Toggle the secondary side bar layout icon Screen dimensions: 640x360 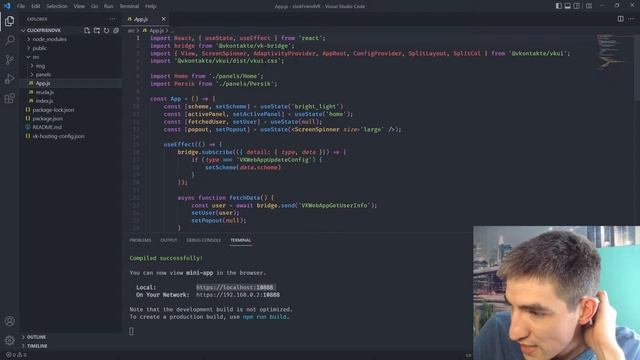click(x=576, y=6)
